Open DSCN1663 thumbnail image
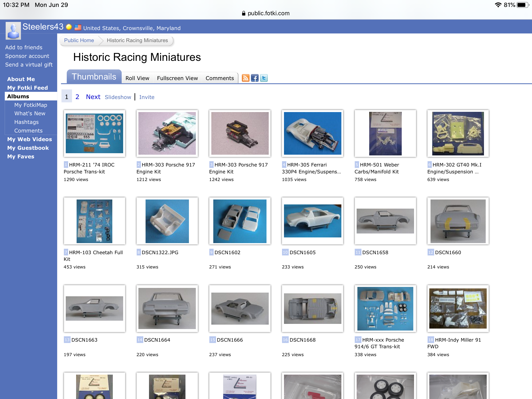Viewport: 532px width, 399px height. pyautogui.click(x=94, y=308)
